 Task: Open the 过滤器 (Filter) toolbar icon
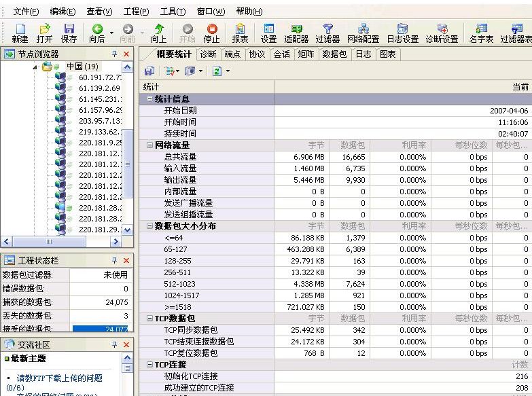click(x=327, y=33)
